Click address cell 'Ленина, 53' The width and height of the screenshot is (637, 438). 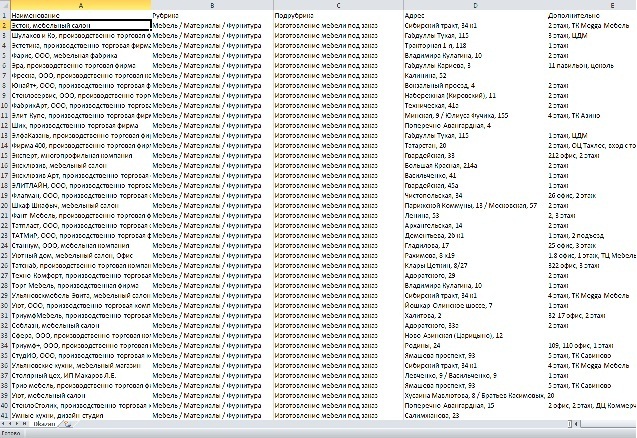coord(475,215)
